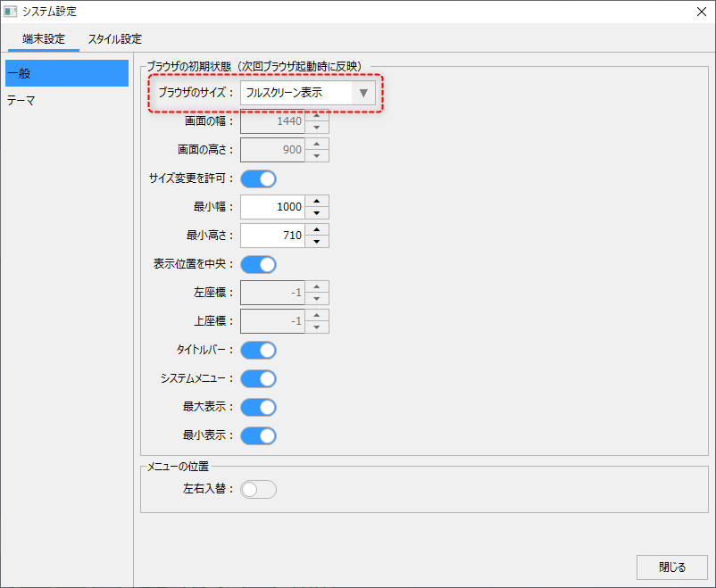Click the 最小幅 input field
Image resolution: width=716 pixels, height=588 pixels.
pyautogui.click(x=272, y=207)
